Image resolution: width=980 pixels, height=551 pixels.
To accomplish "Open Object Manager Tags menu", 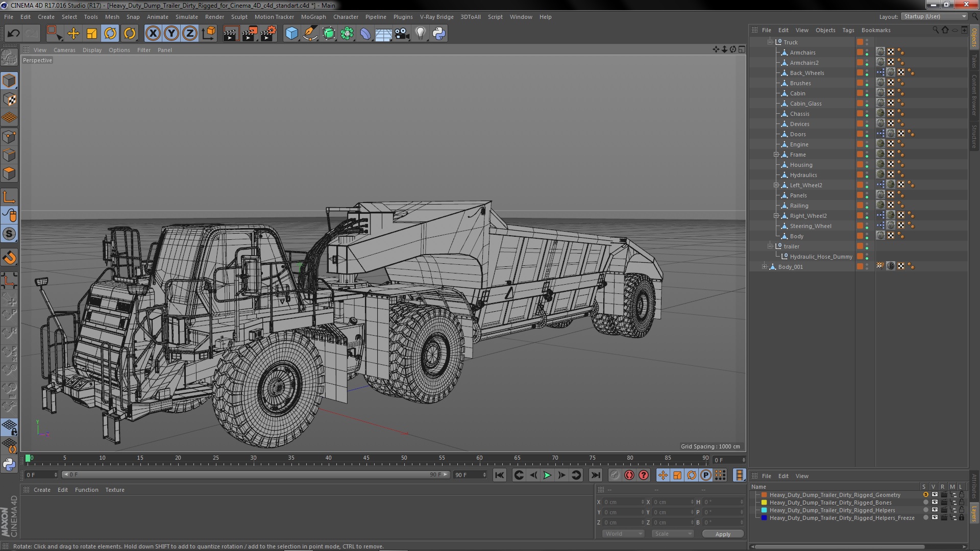I will (x=848, y=30).
